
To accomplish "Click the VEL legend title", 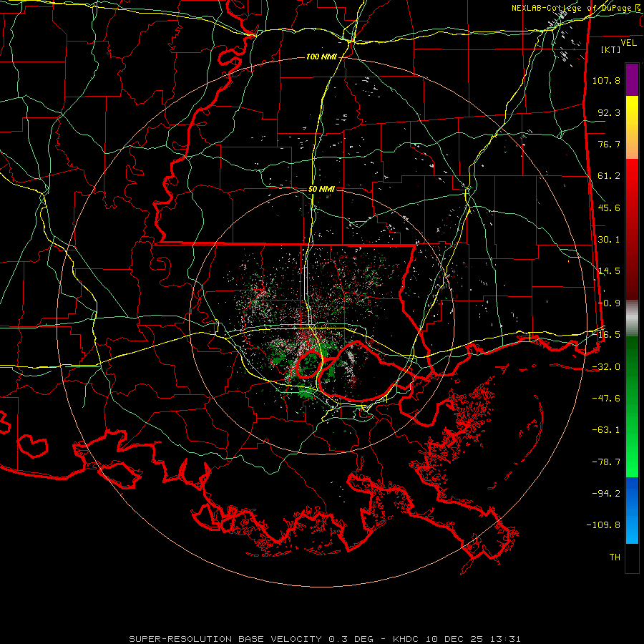I will pos(628,43).
